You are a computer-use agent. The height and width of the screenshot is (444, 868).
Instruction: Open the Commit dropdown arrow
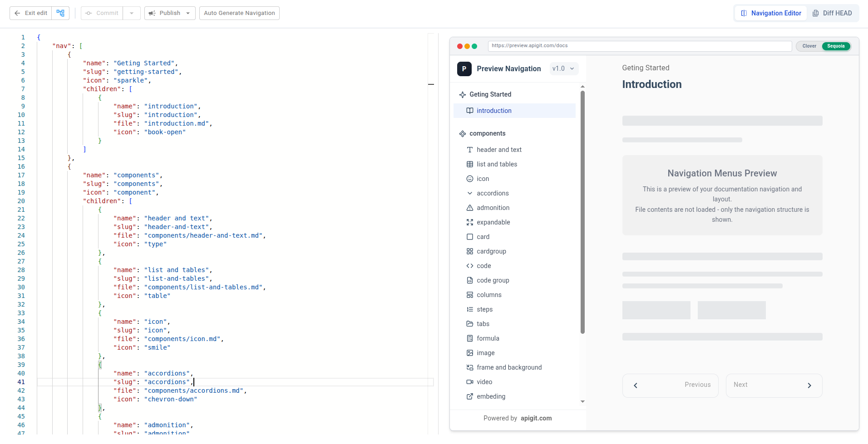(132, 13)
